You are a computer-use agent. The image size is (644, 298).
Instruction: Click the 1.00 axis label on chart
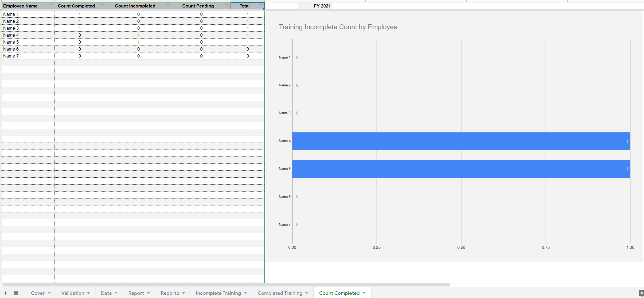click(630, 247)
